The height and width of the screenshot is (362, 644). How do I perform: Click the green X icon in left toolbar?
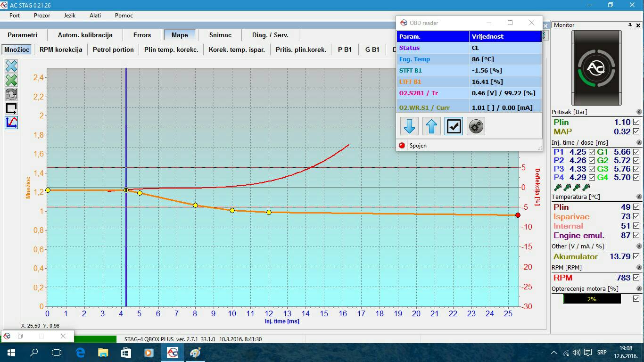(x=11, y=80)
